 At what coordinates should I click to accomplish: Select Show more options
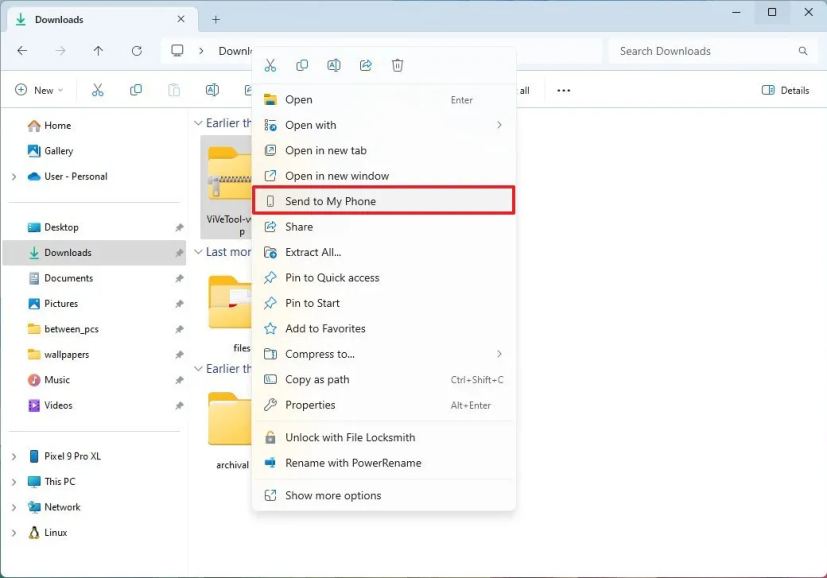coord(383,495)
